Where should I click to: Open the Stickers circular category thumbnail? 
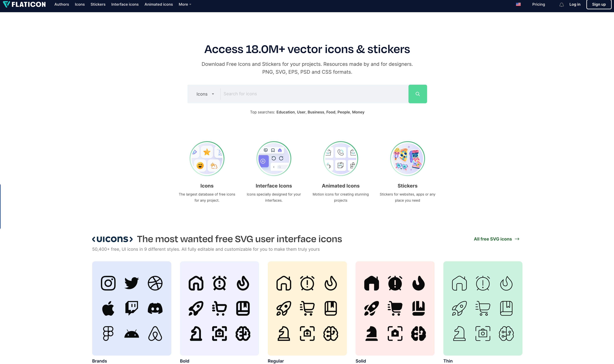(x=407, y=158)
